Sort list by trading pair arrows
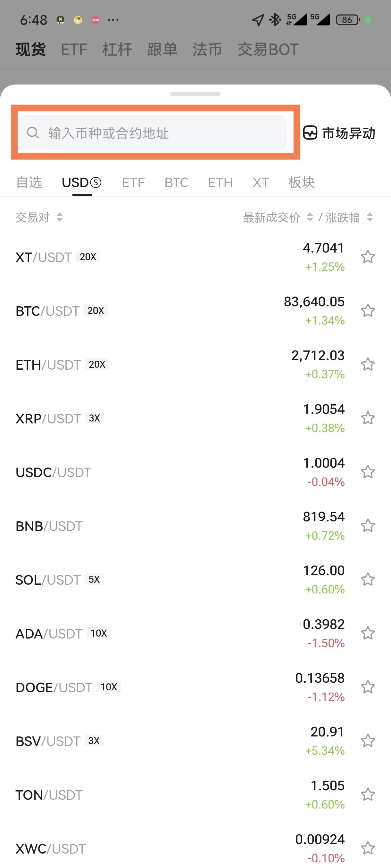Screen dimensions: 391x868 pyautogui.click(x=59, y=217)
